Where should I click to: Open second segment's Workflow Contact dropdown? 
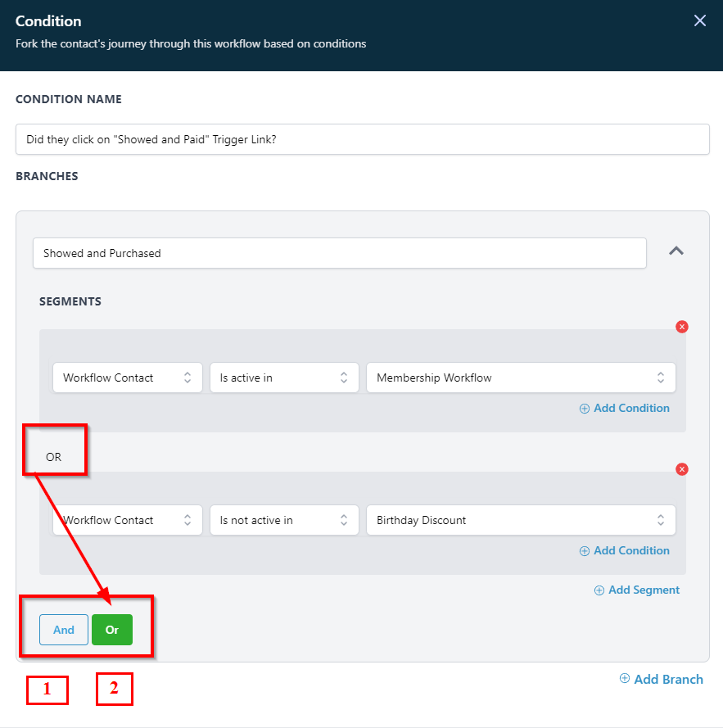click(128, 520)
